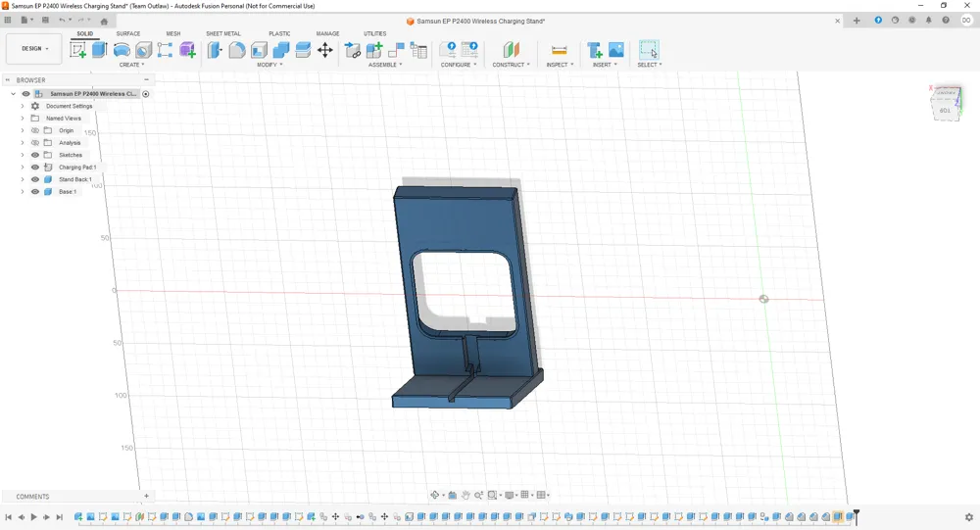Activate the Select window tool

point(649,50)
